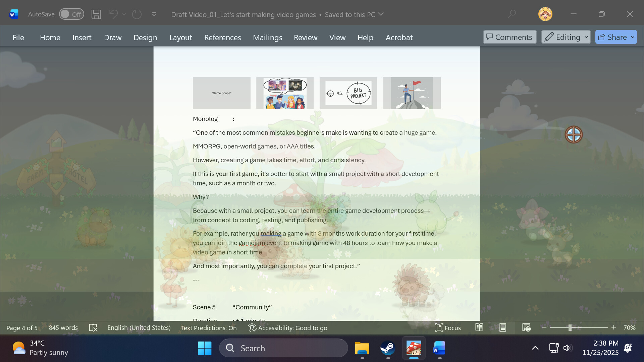This screenshot has width=644, height=362.
Task: Switch to Read Mode view icon
Action: pyautogui.click(x=479, y=327)
